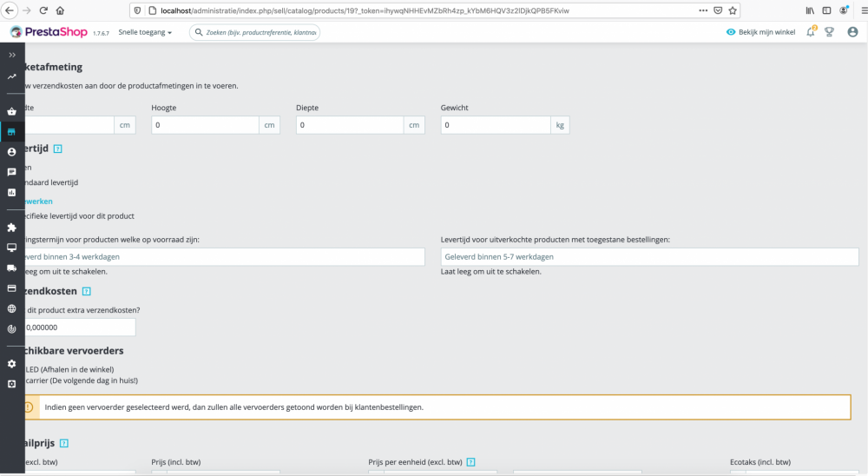The image size is (868, 476).
Task: Select carrier De volgende dag in huis!
Action: click(x=82, y=380)
